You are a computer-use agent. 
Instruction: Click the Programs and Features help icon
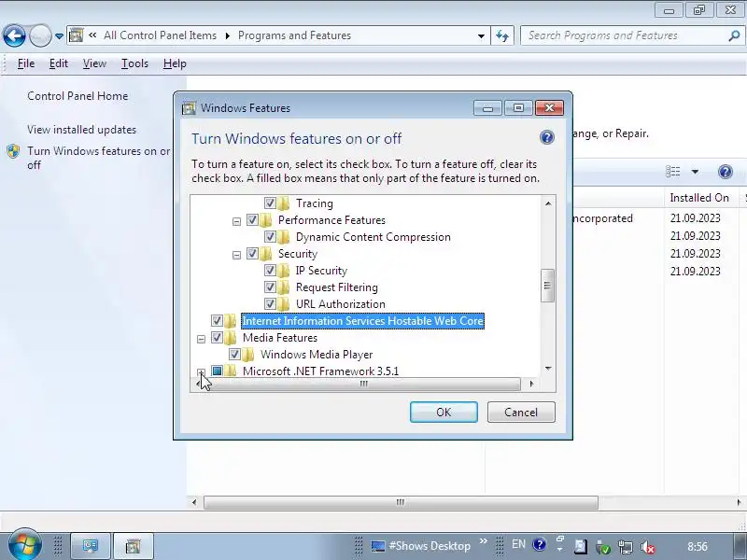click(x=726, y=172)
